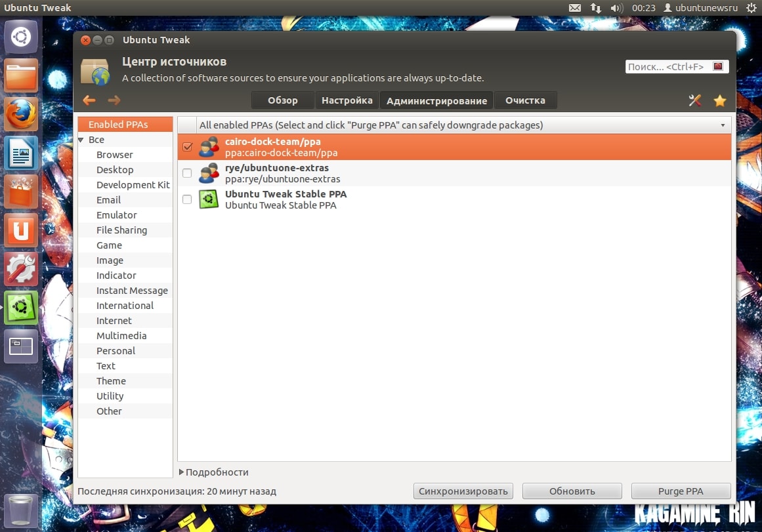This screenshot has width=762, height=532.
Task: Click the Purge PPA button
Action: tap(681, 491)
